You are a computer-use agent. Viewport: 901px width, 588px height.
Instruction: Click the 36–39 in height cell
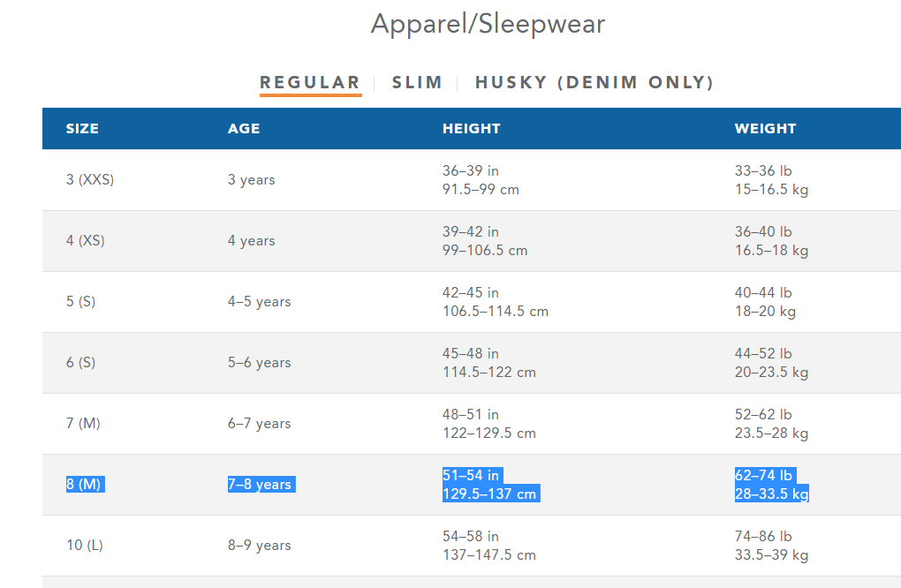tap(471, 171)
